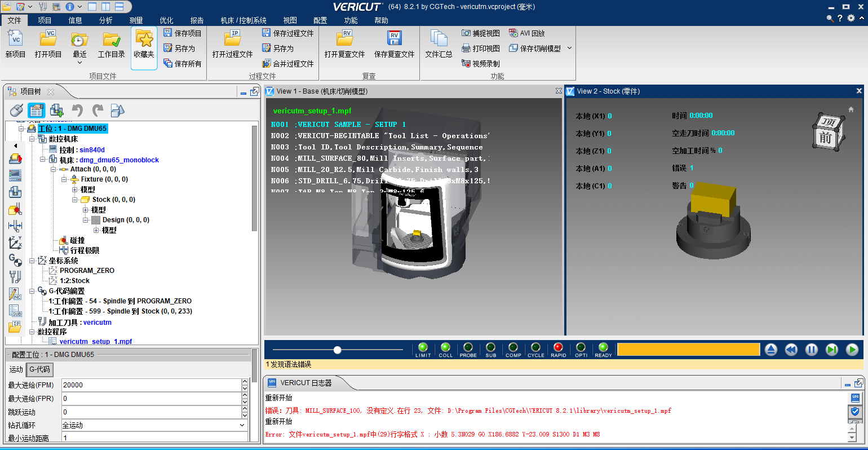
Task: Click the 收藏夹 favorites icon
Action: tap(144, 39)
